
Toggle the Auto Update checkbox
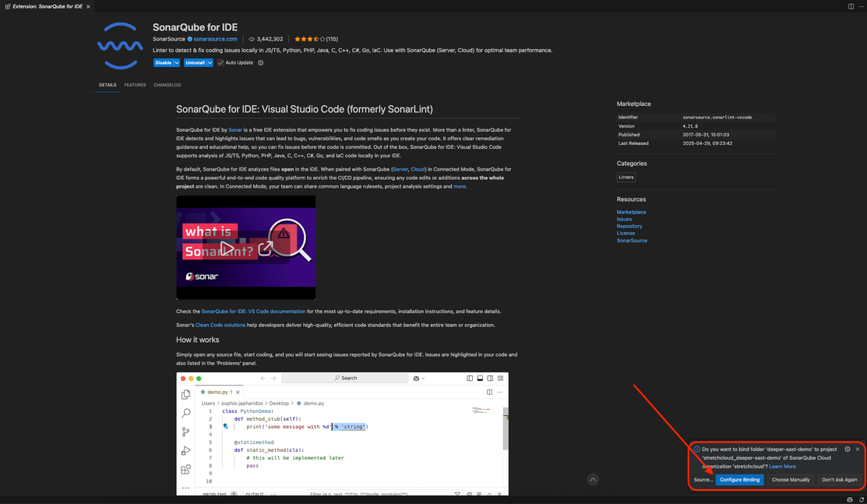pyautogui.click(x=220, y=62)
